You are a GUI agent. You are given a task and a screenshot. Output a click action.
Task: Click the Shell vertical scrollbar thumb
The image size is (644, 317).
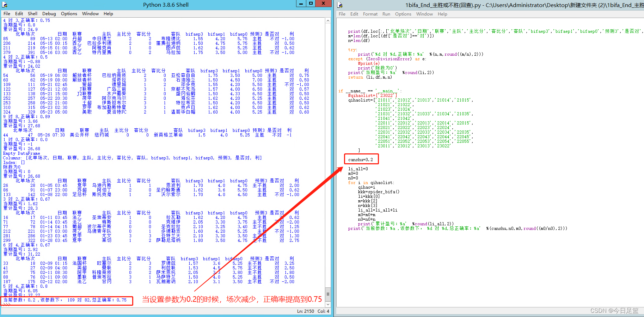pos(328,294)
